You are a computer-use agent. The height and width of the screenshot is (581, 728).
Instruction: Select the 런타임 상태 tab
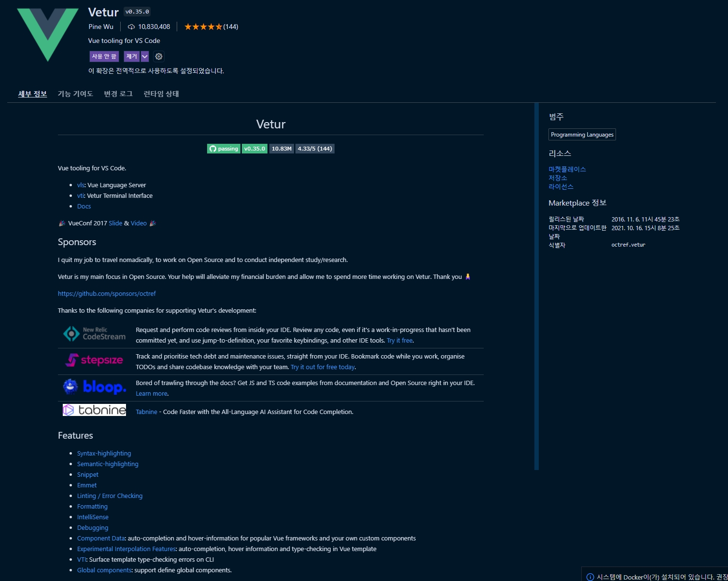click(160, 94)
